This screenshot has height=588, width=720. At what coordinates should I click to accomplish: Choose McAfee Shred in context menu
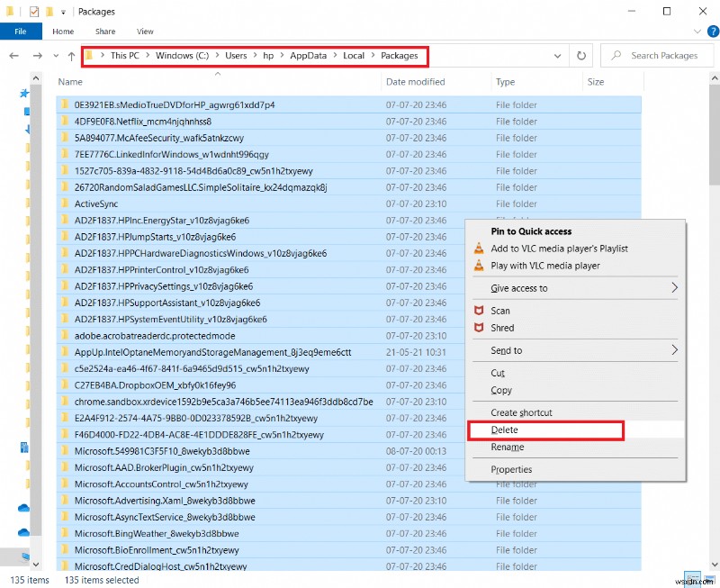(502, 328)
